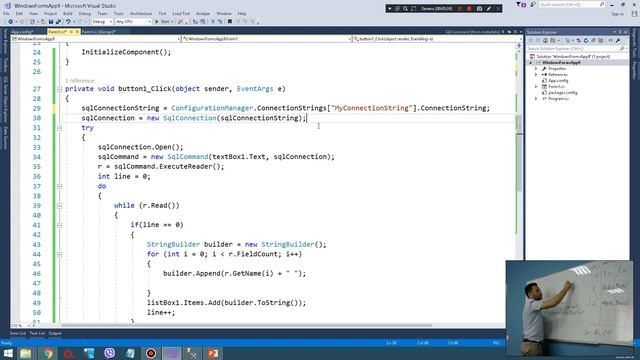Click camera screenshot icon in recording bar
This screenshot has height=360, width=640.
[479, 9]
